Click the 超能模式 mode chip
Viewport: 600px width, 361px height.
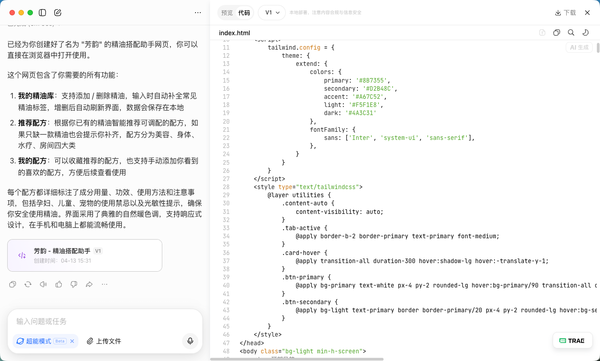pyautogui.click(x=45, y=341)
